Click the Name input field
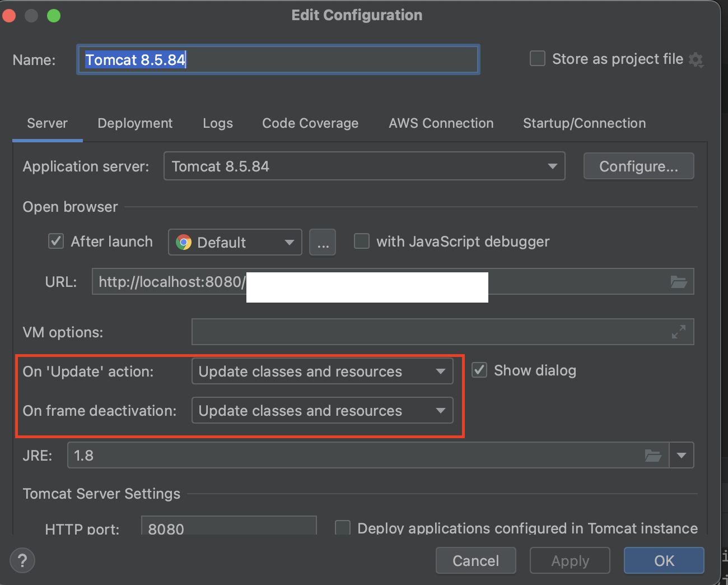The width and height of the screenshot is (728, 585). pos(278,59)
